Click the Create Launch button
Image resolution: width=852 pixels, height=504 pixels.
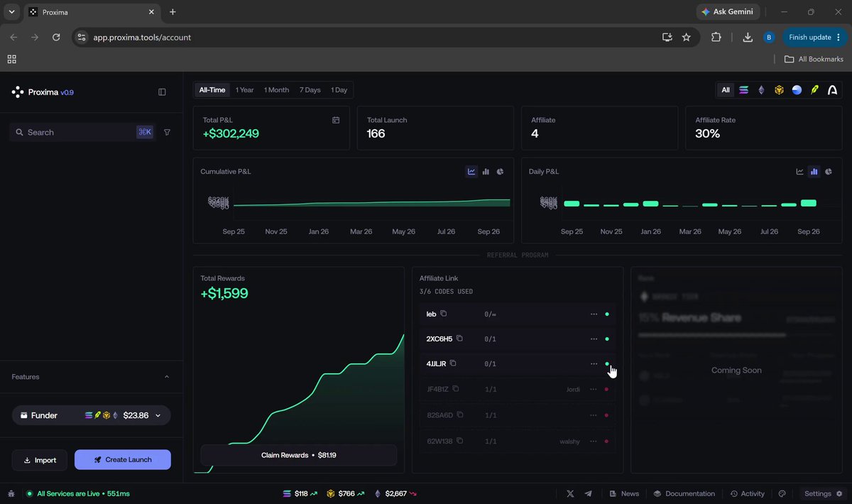pyautogui.click(x=123, y=459)
